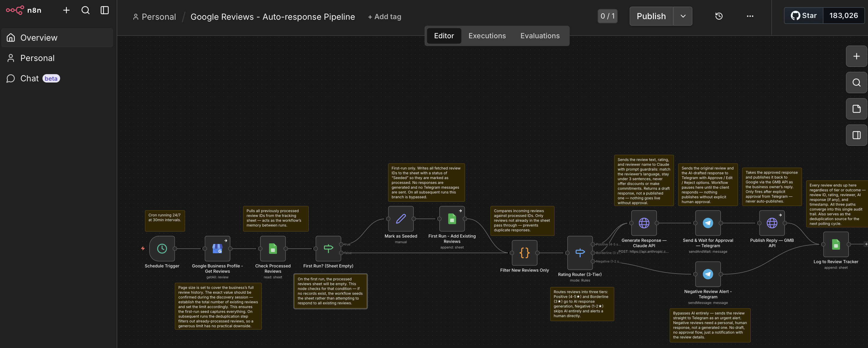Open the sidebar search magnifier

coord(86,10)
